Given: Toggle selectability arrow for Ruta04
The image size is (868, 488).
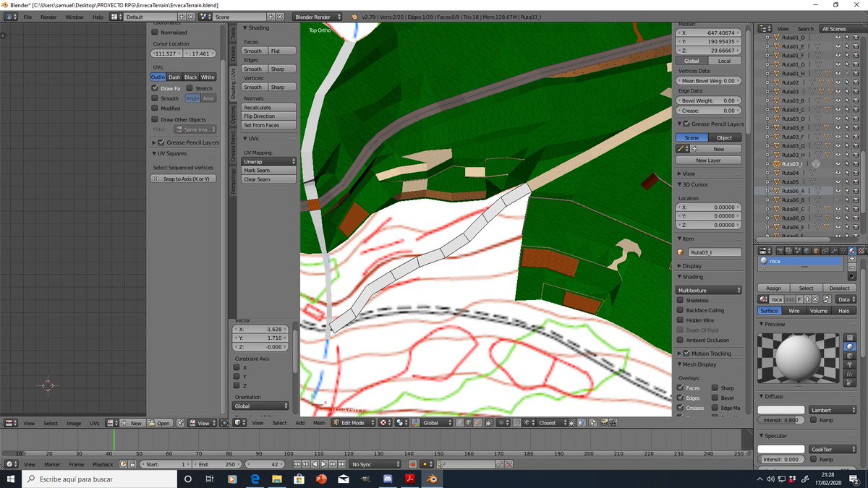Looking at the screenshot, I should pyautogui.click(x=847, y=173).
